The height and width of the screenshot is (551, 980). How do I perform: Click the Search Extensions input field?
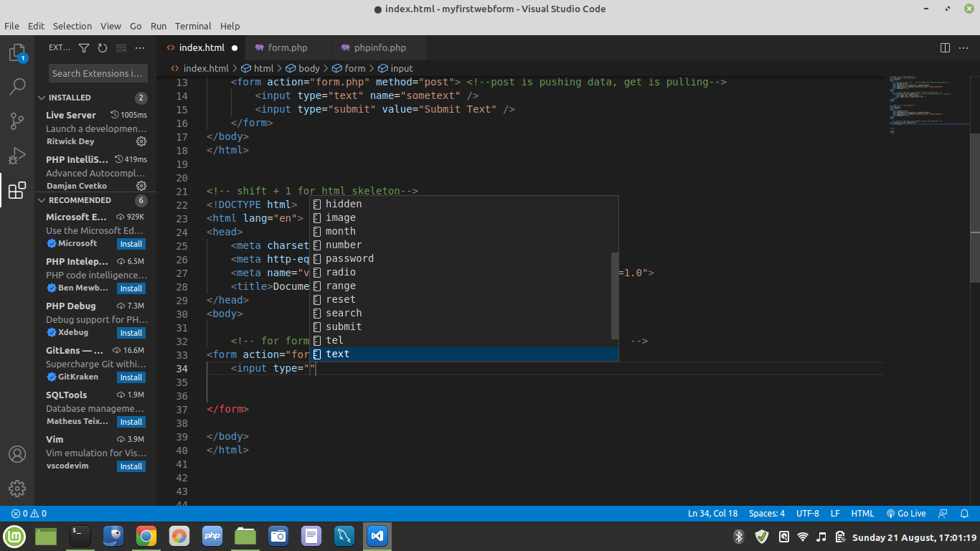click(x=98, y=73)
